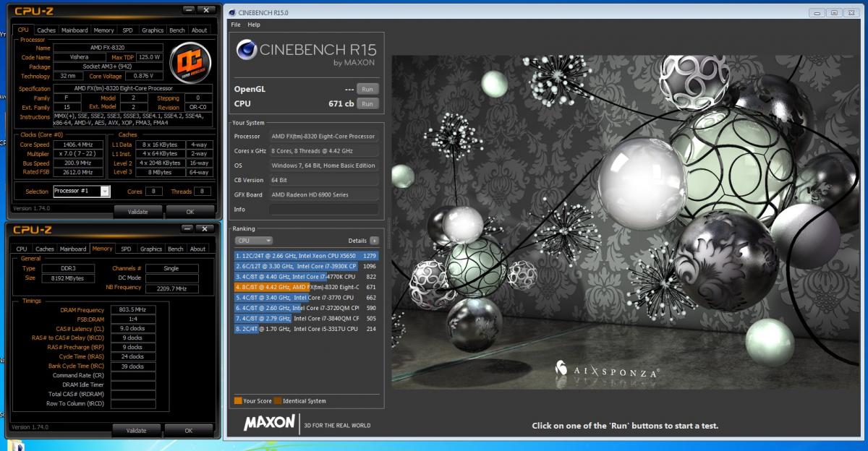Open the Memory tab in top CPU-Z window
The height and width of the screenshot is (451, 868).
tap(103, 30)
